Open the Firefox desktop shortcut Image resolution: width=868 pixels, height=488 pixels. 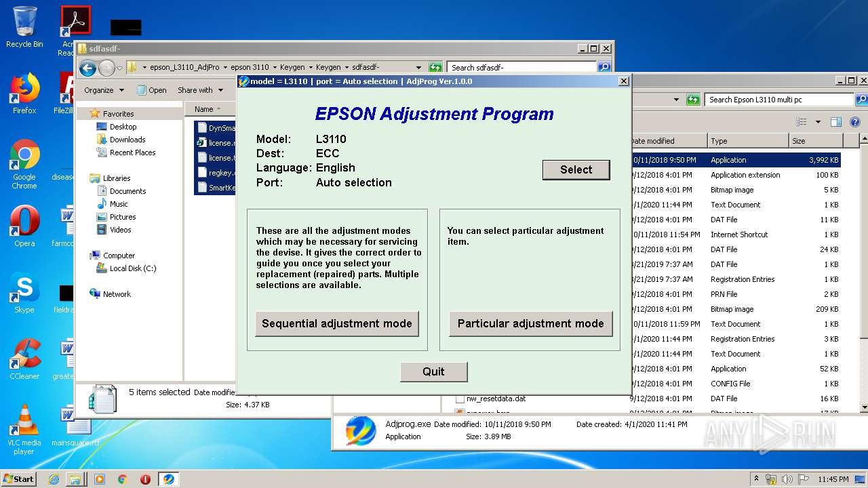[24, 94]
